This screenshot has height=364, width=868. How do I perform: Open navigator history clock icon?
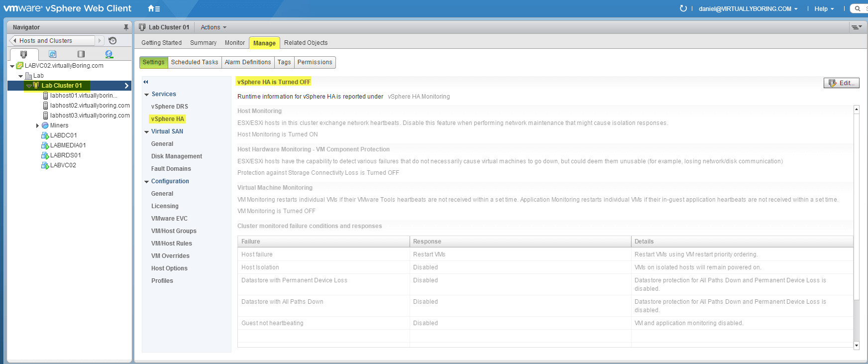112,41
